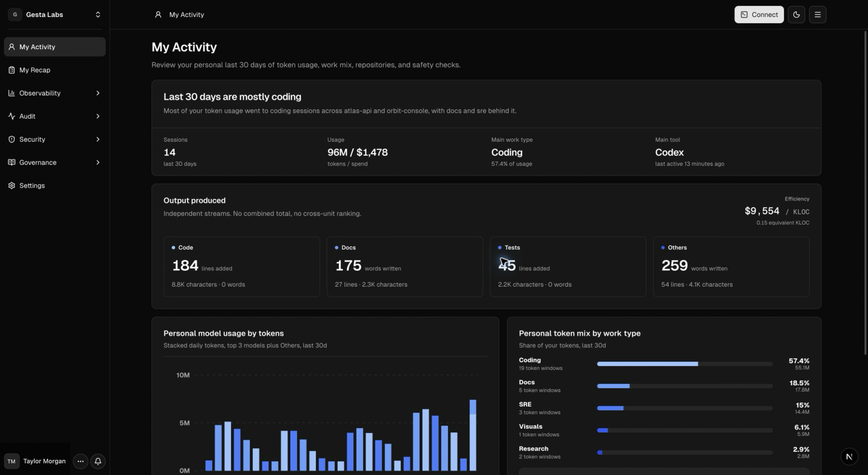868x475 pixels.
Task: Click the SRE usage progress bar
Action: tap(685, 408)
